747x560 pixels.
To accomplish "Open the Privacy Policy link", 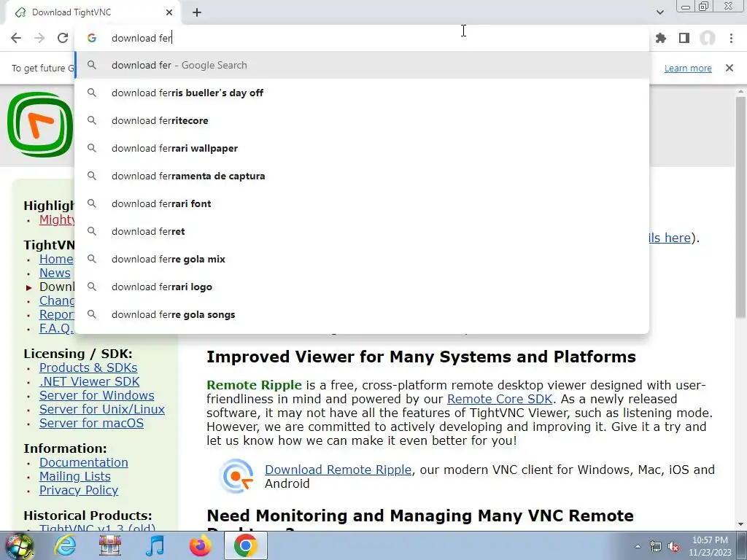I will [x=79, y=490].
